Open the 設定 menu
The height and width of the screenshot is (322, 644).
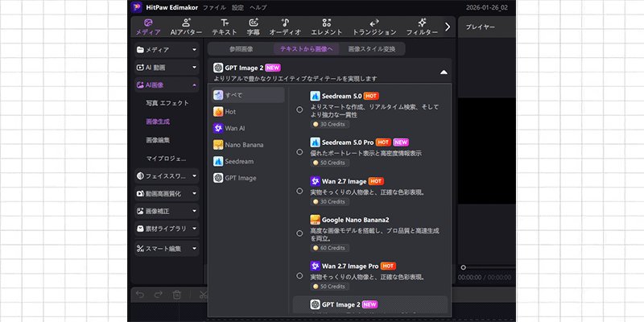237,7
